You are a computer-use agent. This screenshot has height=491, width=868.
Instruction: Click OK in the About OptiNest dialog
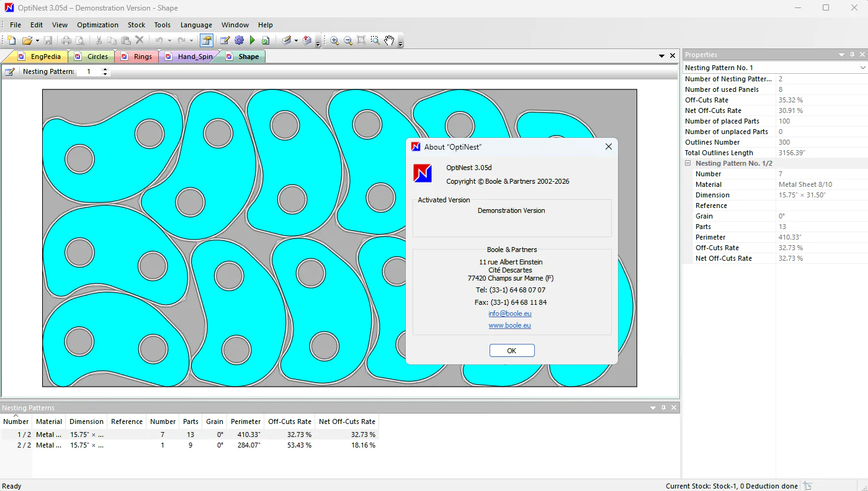click(512, 351)
